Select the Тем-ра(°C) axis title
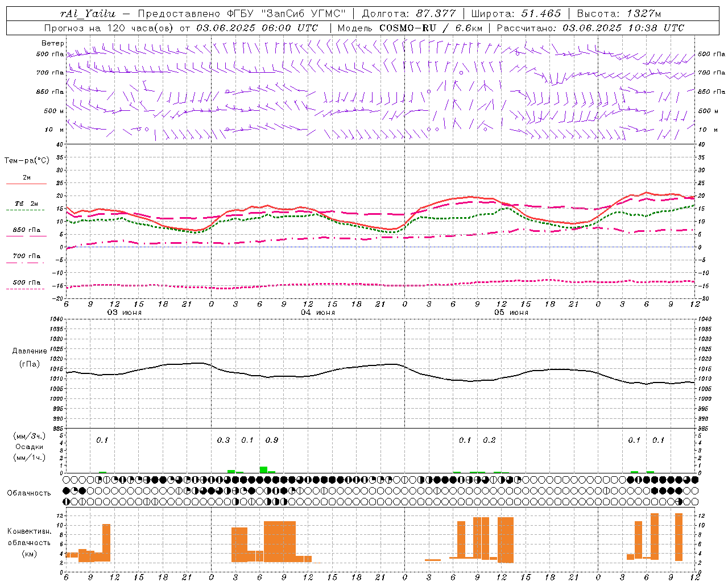This screenshot has width=728, height=582. coord(27,160)
